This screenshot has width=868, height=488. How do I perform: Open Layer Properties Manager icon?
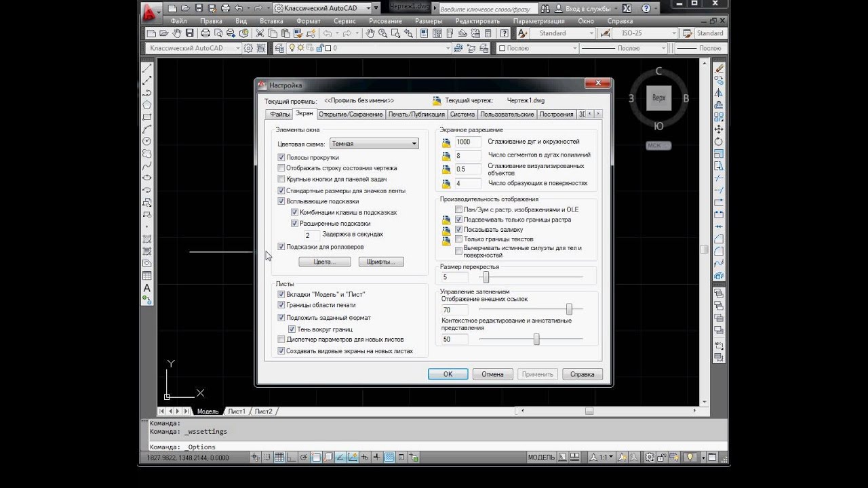tap(279, 48)
